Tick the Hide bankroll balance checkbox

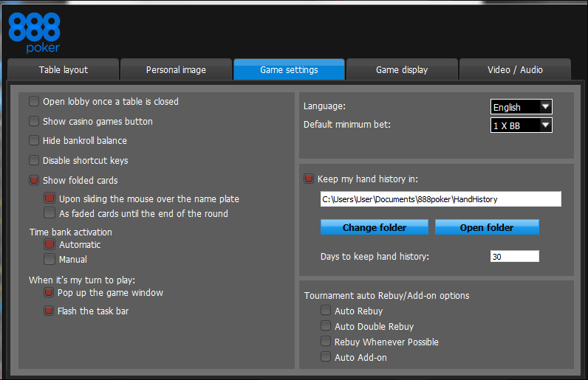34,140
